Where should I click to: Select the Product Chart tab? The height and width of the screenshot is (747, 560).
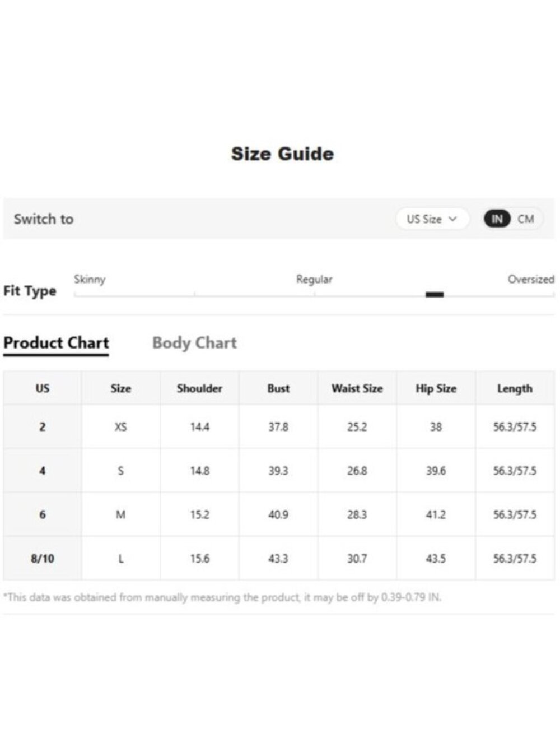pos(56,343)
